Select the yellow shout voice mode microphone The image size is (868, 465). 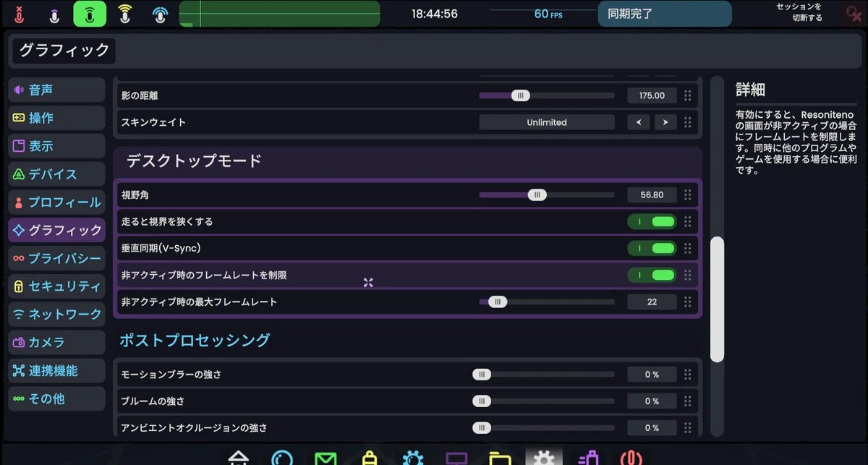click(x=125, y=14)
